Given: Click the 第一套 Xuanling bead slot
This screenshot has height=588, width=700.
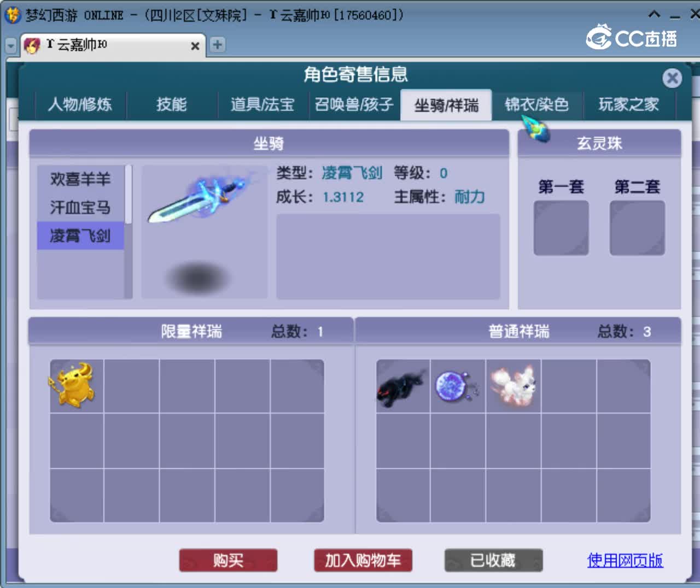Looking at the screenshot, I should [561, 227].
